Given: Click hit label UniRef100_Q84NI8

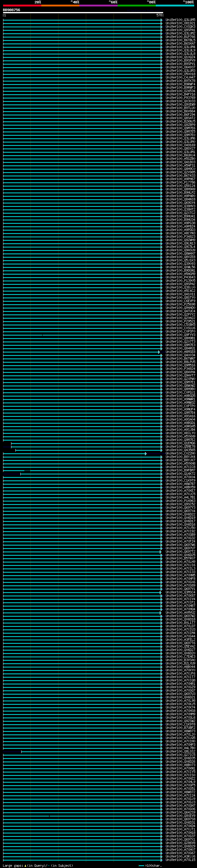Looking at the screenshot, I should pyautogui.click(x=180, y=200).
